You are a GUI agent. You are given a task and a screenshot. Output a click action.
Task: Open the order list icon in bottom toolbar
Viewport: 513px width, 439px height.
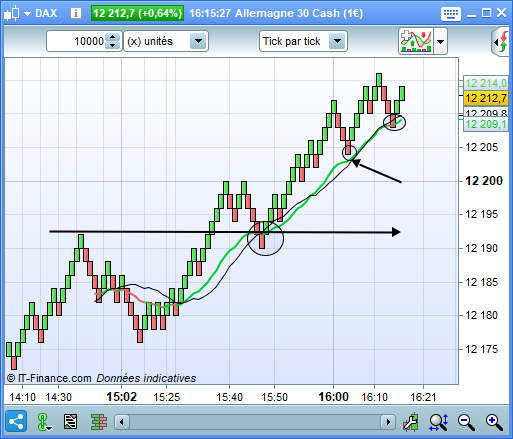(x=70, y=422)
